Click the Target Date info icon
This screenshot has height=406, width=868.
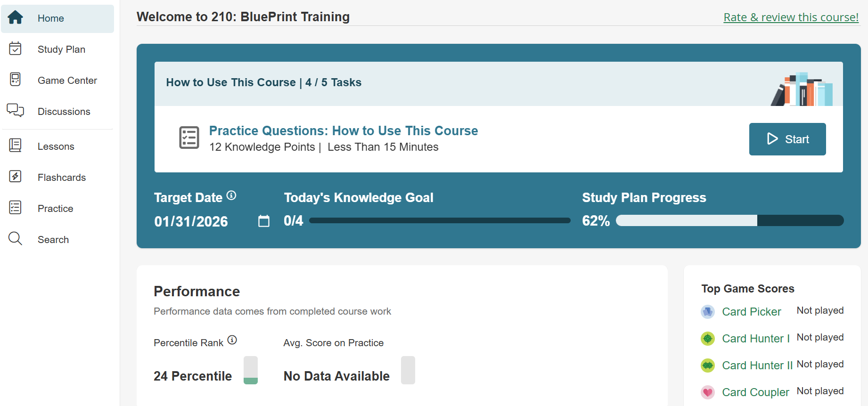[231, 195]
